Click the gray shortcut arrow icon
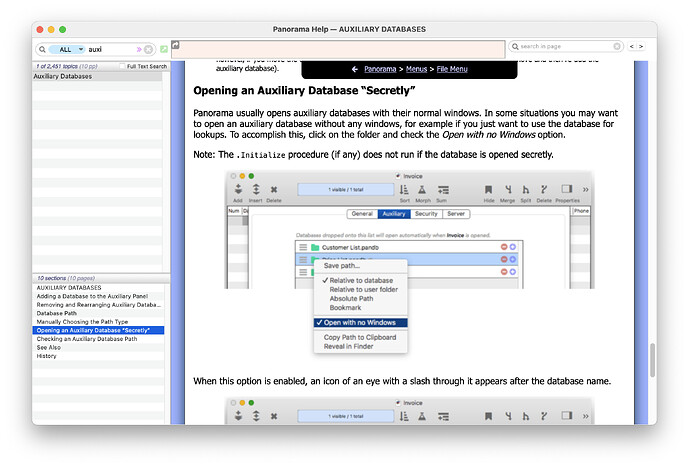This screenshot has height=467, width=689. click(x=175, y=45)
